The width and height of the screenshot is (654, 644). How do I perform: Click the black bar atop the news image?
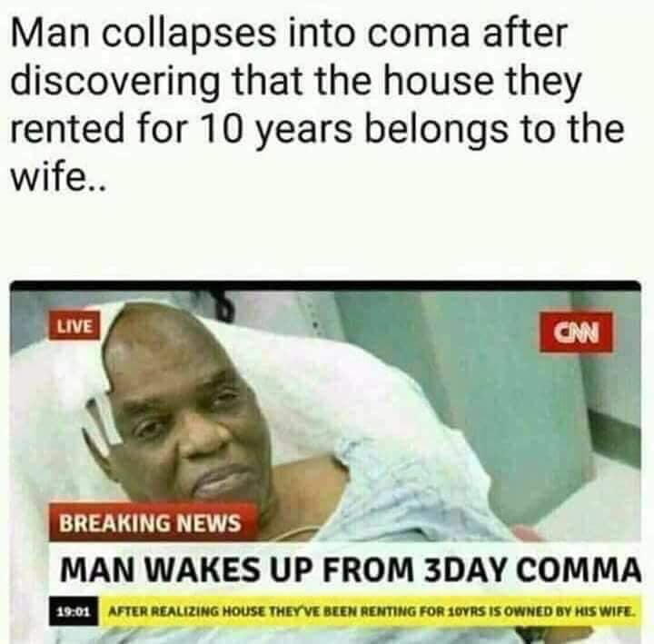point(325,286)
